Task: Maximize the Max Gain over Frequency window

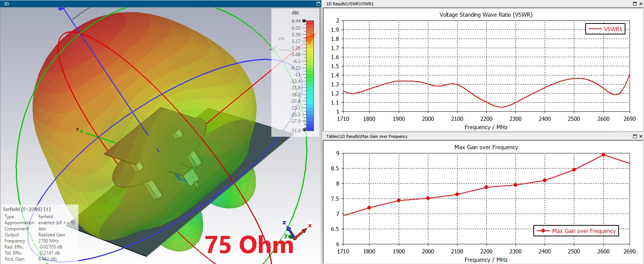Action: click(635, 136)
